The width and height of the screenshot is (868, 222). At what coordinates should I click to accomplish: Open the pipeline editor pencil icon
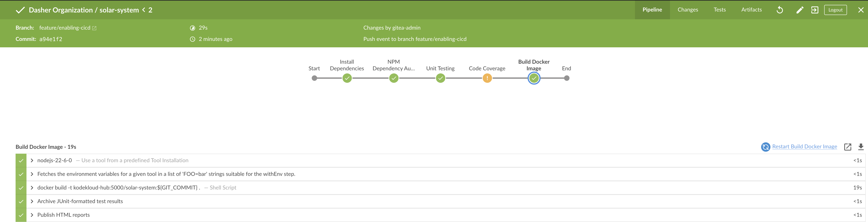tap(800, 10)
